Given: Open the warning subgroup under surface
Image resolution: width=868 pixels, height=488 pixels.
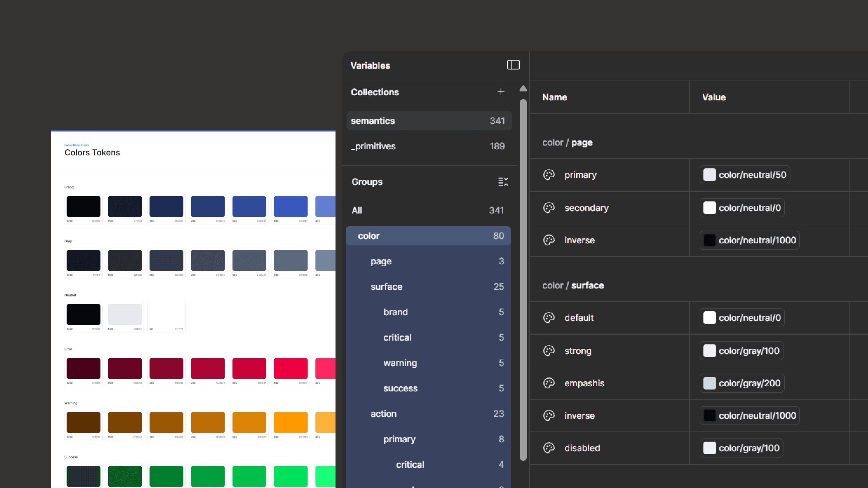Looking at the screenshot, I should (400, 363).
